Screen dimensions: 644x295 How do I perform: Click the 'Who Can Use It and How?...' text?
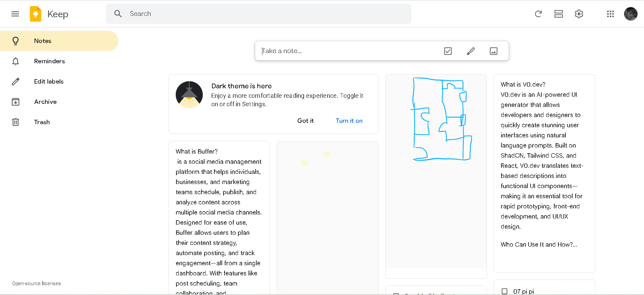tap(539, 245)
